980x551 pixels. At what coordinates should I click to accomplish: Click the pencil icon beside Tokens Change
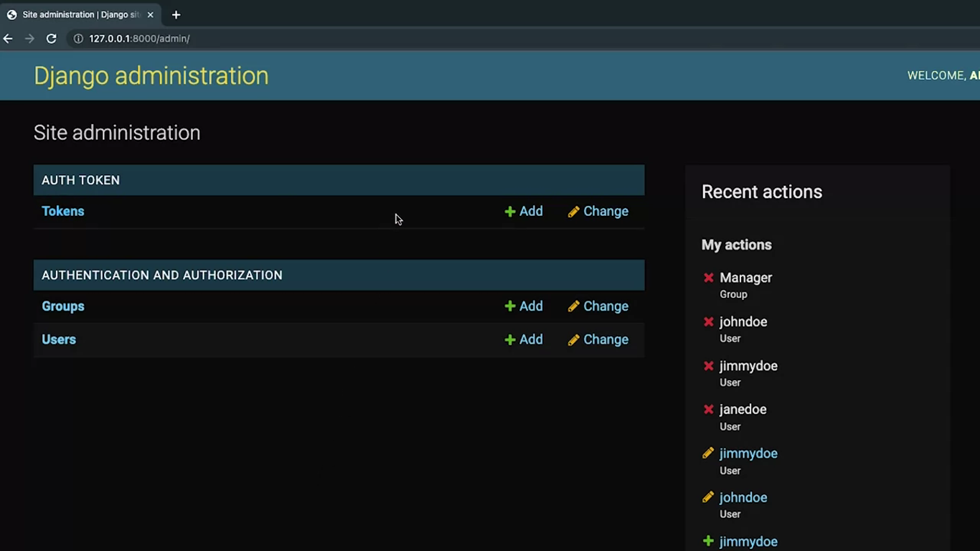pos(573,212)
